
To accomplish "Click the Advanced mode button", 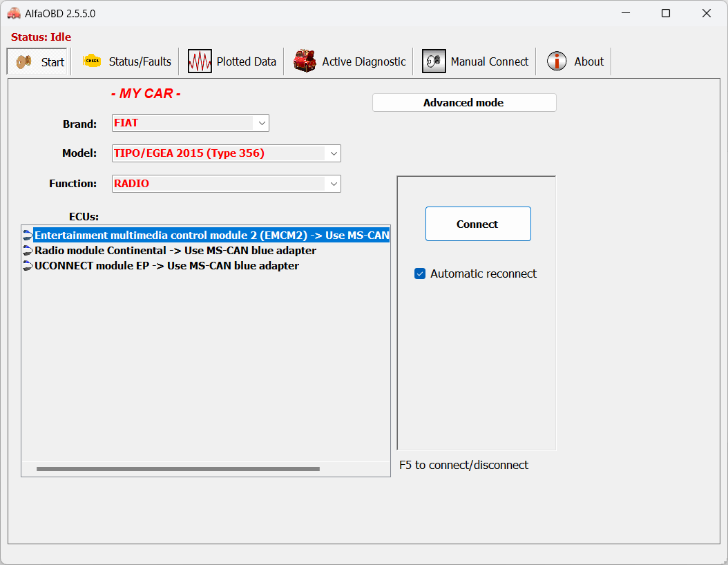I will coord(463,103).
